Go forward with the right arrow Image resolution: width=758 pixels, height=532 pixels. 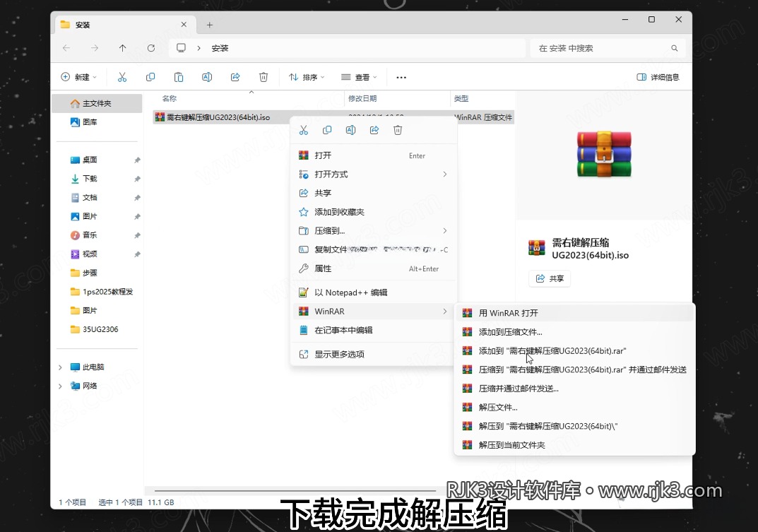pyautogui.click(x=95, y=48)
